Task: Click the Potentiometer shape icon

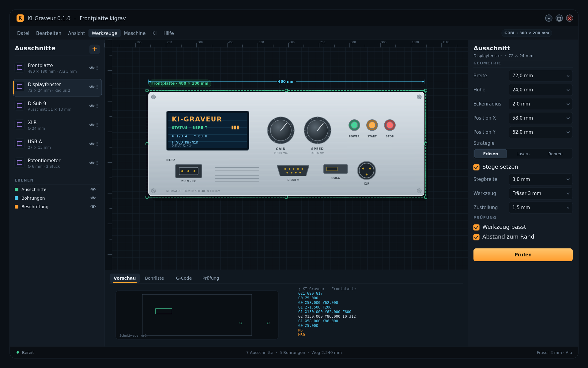Action: 20,163
